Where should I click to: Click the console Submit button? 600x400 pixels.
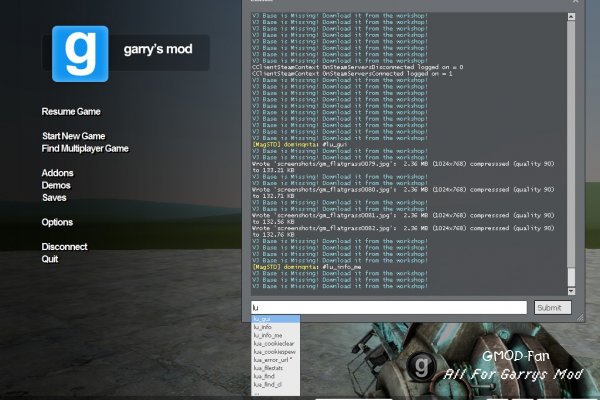pos(553,307)
